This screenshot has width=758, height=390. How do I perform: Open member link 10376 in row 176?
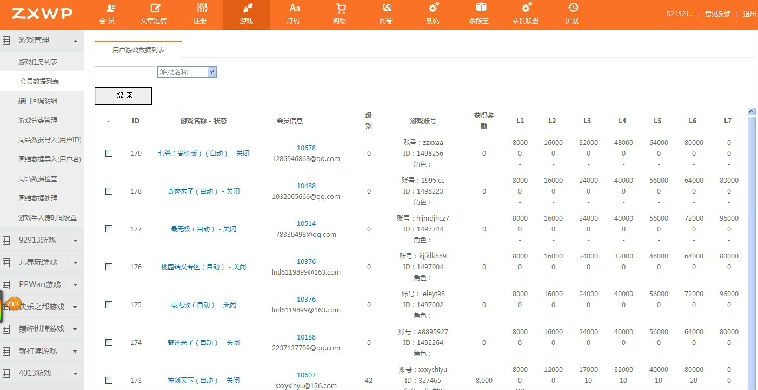pyautogui.click(x=306, y=261)
